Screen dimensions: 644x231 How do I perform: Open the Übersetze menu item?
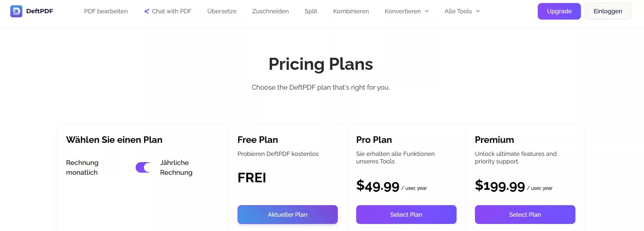click(222, 11)
